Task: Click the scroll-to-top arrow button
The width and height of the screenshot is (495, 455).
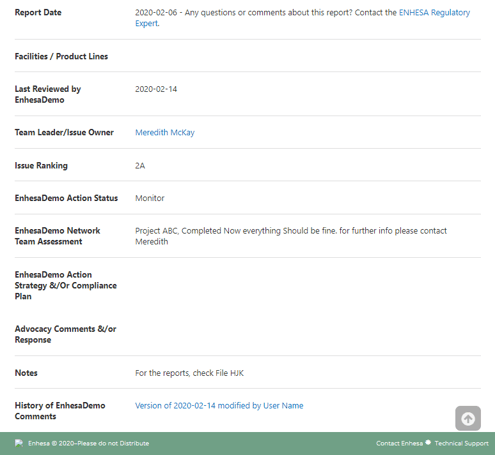Action: point(468,418)
